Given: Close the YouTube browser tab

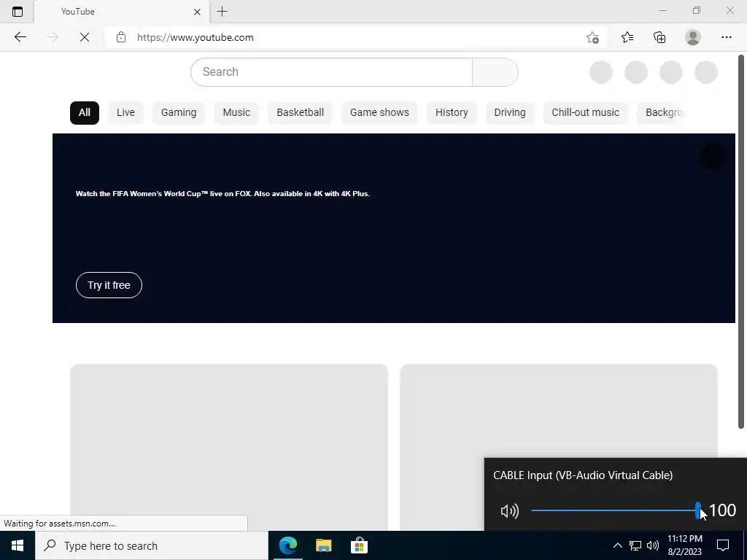Looking at the screenshot, I should click(x=197, y=12).
